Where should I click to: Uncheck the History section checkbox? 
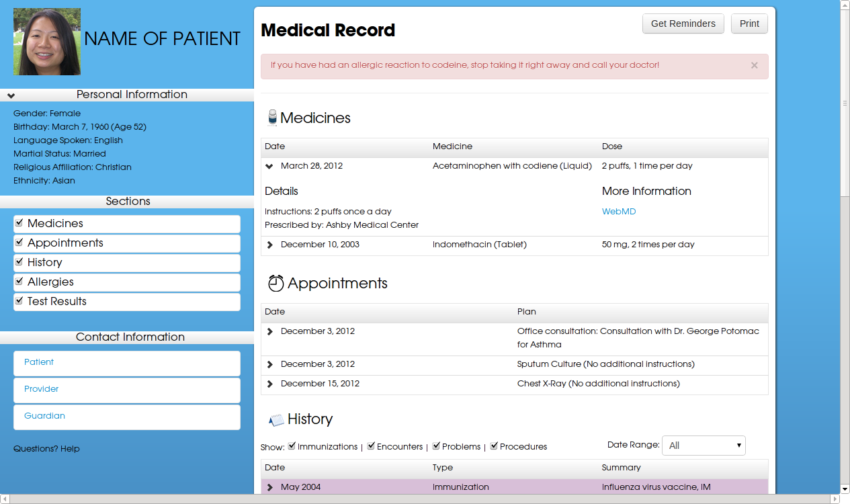19,261
